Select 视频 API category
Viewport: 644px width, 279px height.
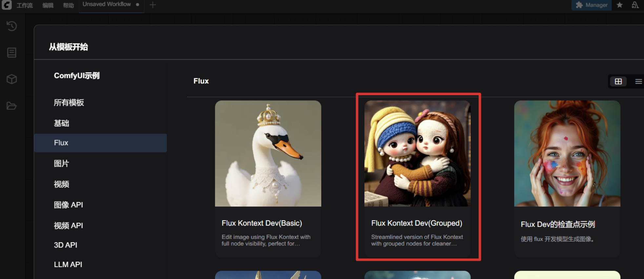pyautogui.click(x=100, y=225)
